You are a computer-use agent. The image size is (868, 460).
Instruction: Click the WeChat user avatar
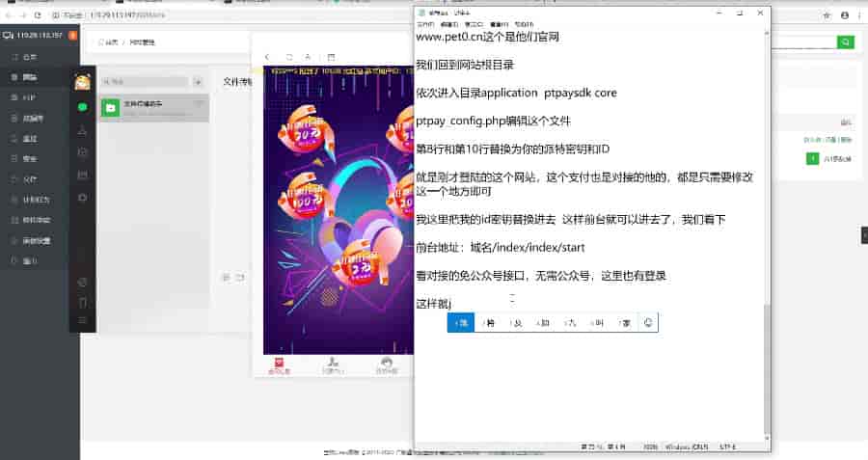point(83,82)
